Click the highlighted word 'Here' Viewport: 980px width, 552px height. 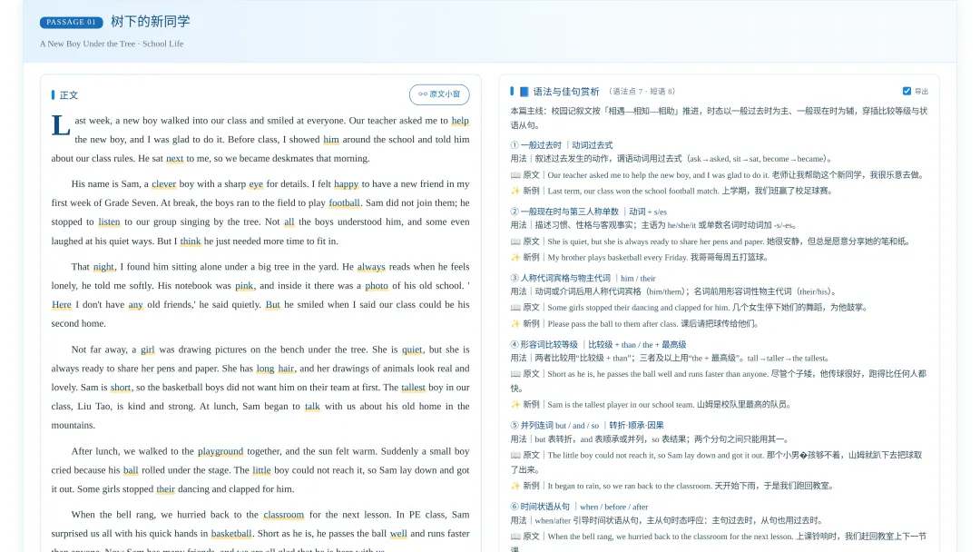pos(62,304)
